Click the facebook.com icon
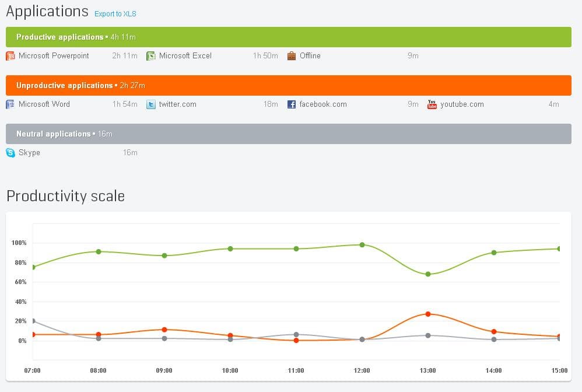582x392 pixels. pyautogui.click(x=292, y=104)
